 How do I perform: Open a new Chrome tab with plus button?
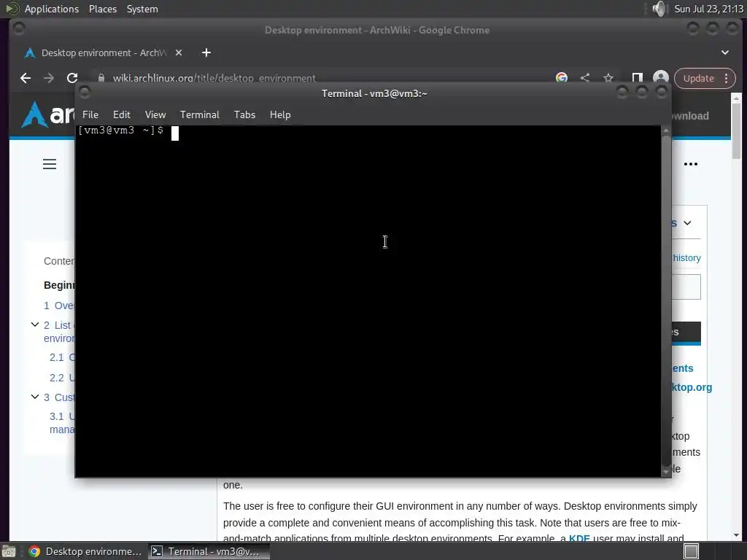[206, 52]
